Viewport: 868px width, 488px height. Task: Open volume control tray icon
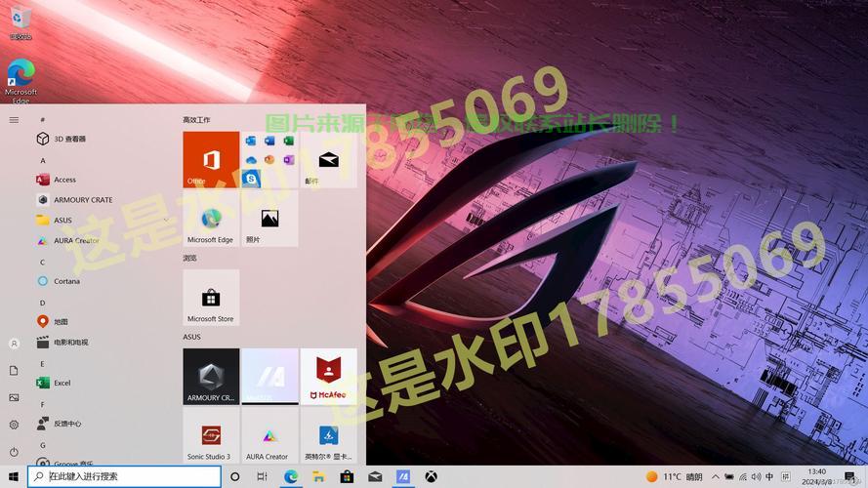(756, 477)
